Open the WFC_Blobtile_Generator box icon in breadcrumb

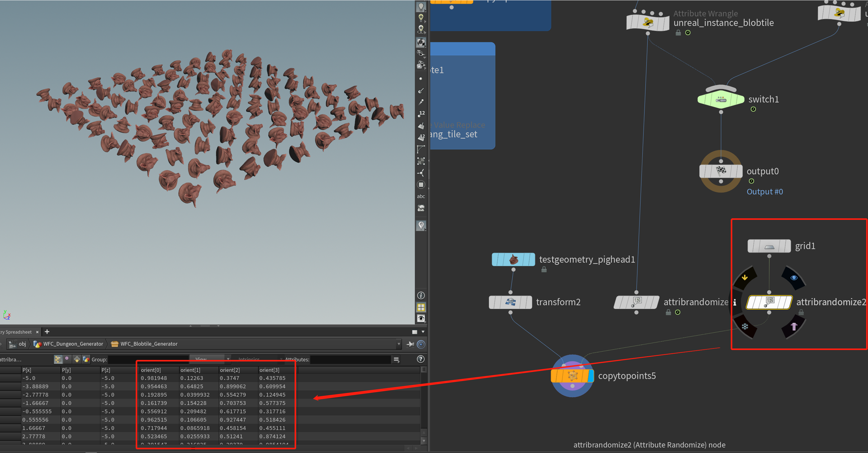pos(115,344)
